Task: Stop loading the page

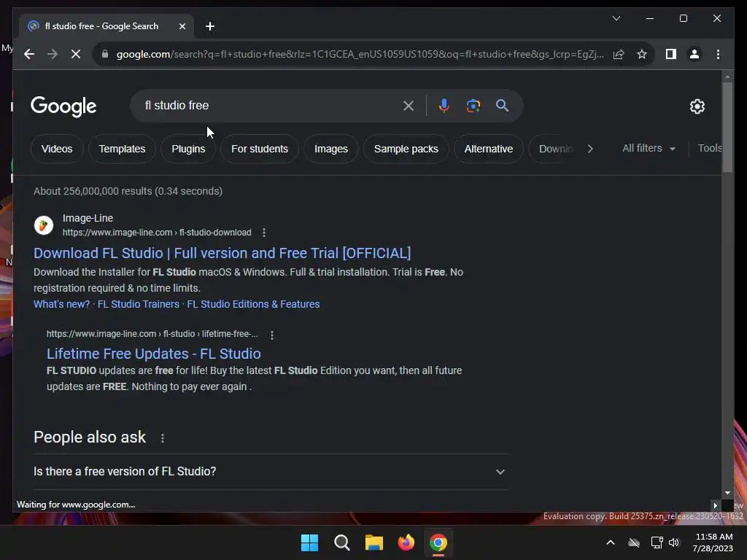Action: 76,54
